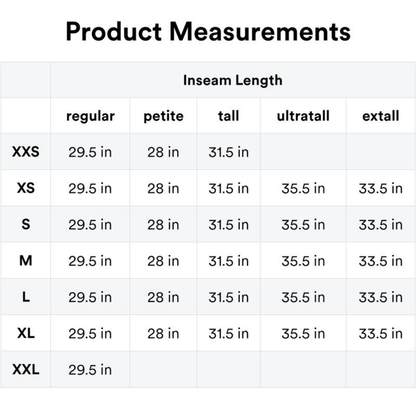This screenshot has width=416, height=416.
Task: Click XXS petite 28 in cell
Action: click(x=163, y=152)
